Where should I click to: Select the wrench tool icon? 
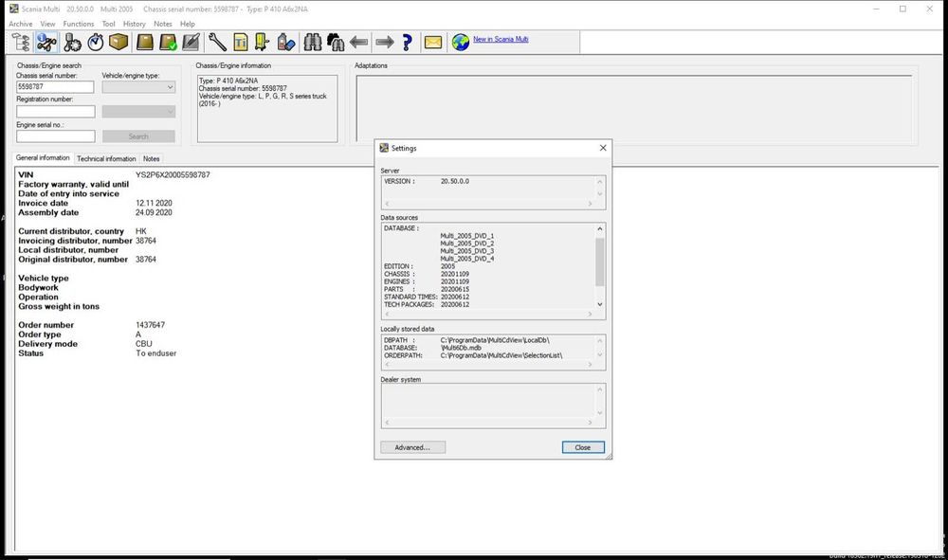pos(217,43)
